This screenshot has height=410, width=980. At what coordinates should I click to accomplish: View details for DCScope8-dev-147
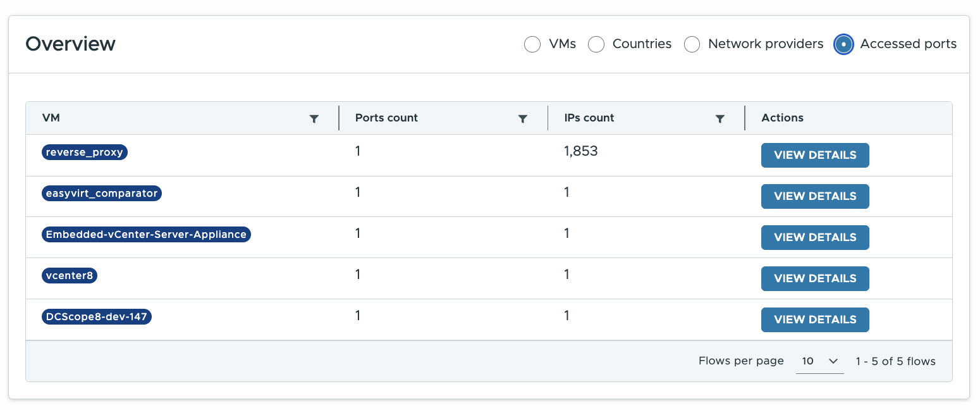pyautogui.click(x=815, y=320)
